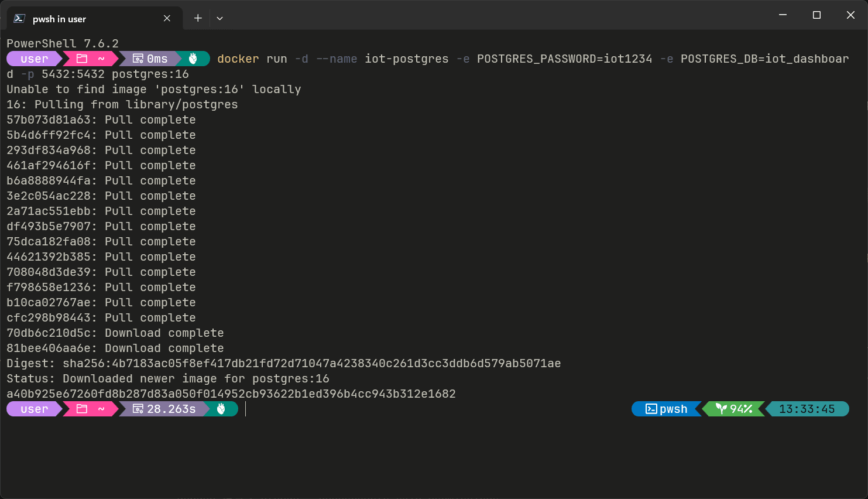The width and height of the screenshot is (868, 499).
Task: Click the '44621392b385: Pull complete' line
Action: 101,257
